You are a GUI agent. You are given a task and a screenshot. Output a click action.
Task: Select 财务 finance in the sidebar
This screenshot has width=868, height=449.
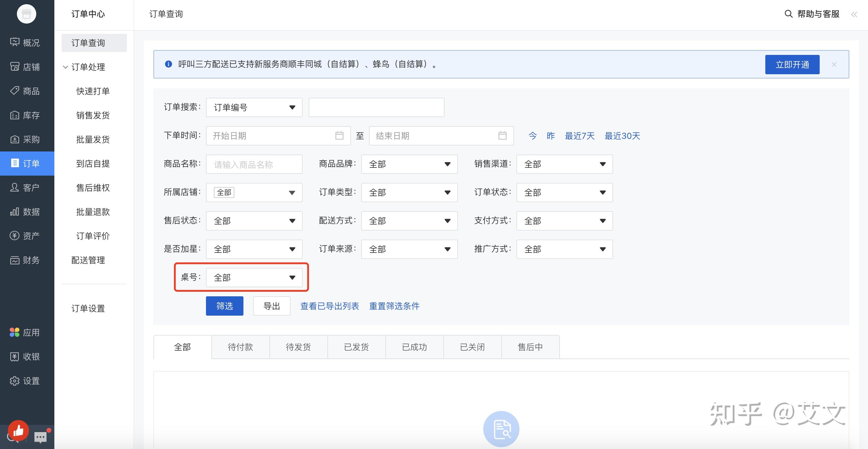pyautogui.click(x=27, y=260)
